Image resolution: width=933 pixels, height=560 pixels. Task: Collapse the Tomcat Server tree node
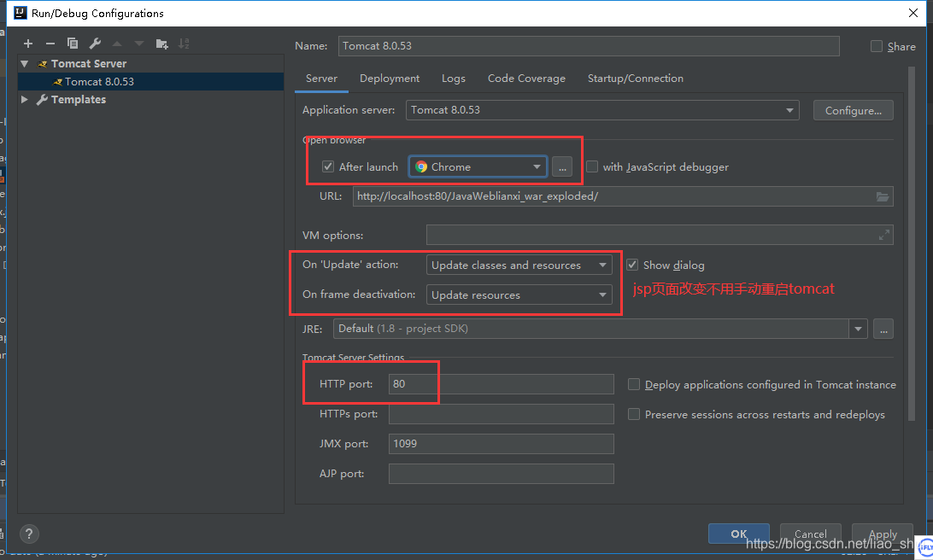pyautogui.click(x=25, y=64)
